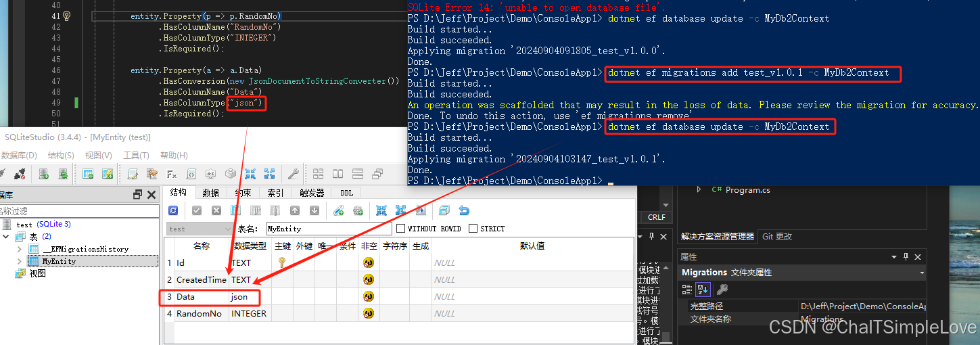Open the 数据库(D) menu
Screen dimensions: 980x345
pos(19,155)
